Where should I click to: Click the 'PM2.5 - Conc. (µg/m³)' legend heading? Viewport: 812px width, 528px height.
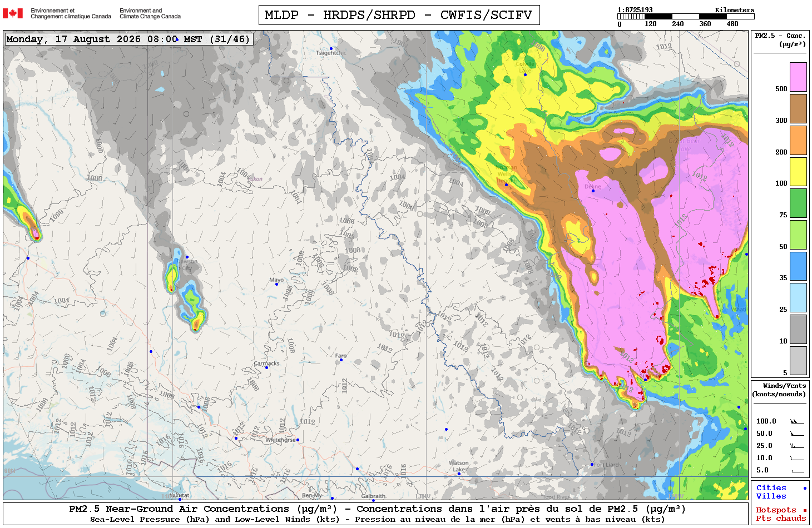click(780, 39)
